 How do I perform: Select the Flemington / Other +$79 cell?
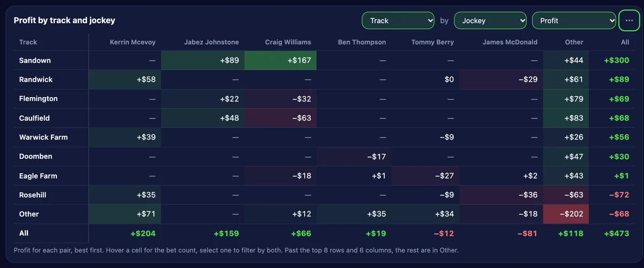pyautogui.click(x=566, y=99)
